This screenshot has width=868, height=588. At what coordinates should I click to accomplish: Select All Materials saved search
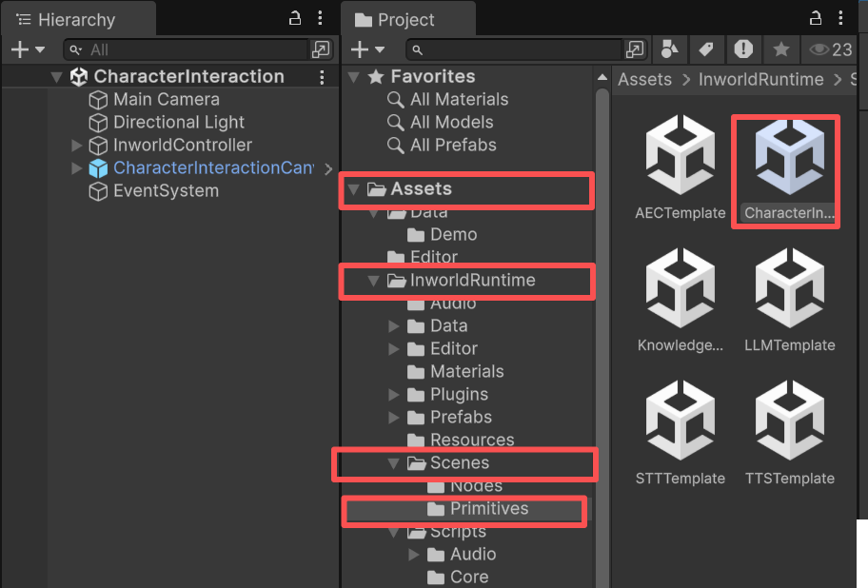(x=448, y=100)
